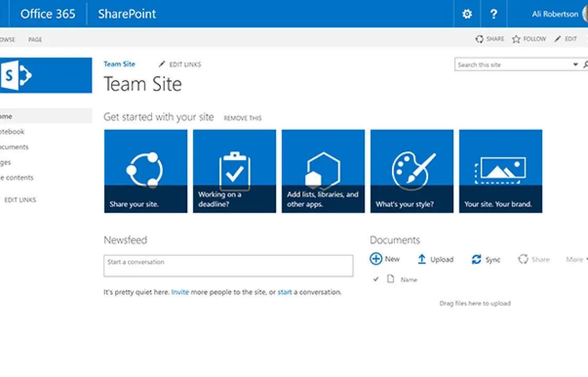Click SHARE in the top ribbon

(490, 39)
